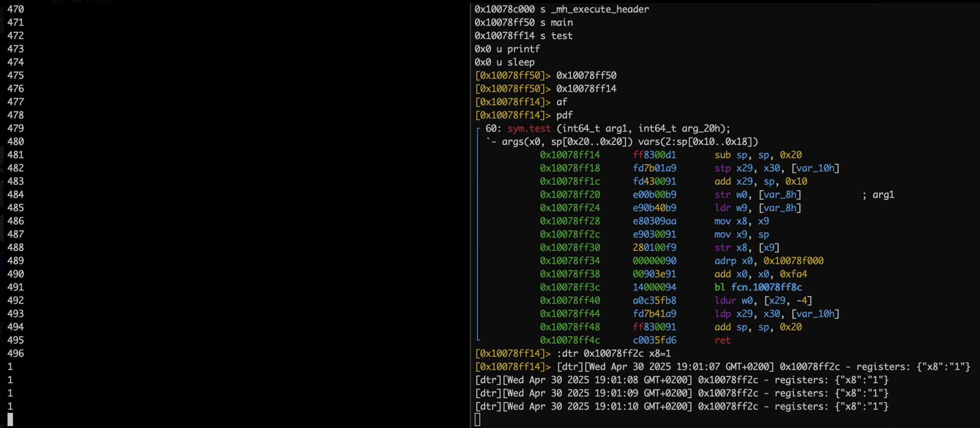Viewport: 980px width, 428px height.
Task: Click the dtr log entry at 19:01:07
Action: [x=763, y=367]
